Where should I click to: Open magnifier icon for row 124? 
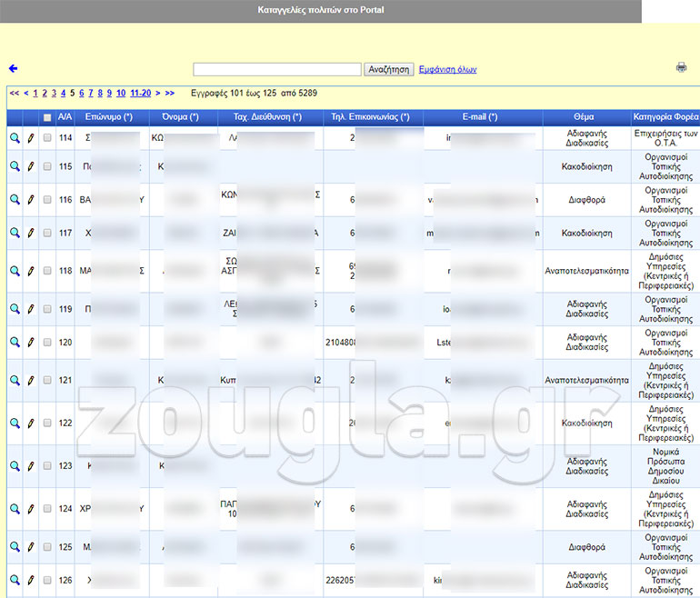[15, 508]
